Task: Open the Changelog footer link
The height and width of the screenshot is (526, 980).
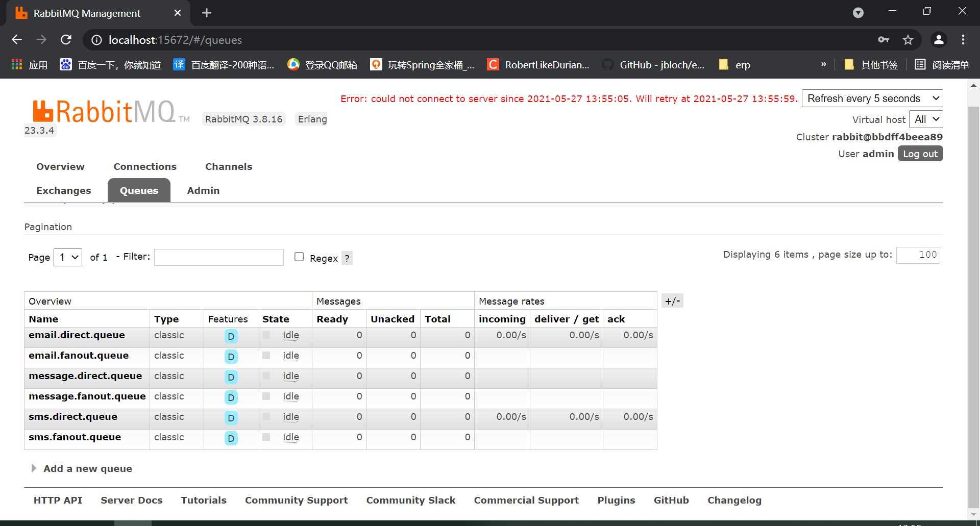Action: 734,500
